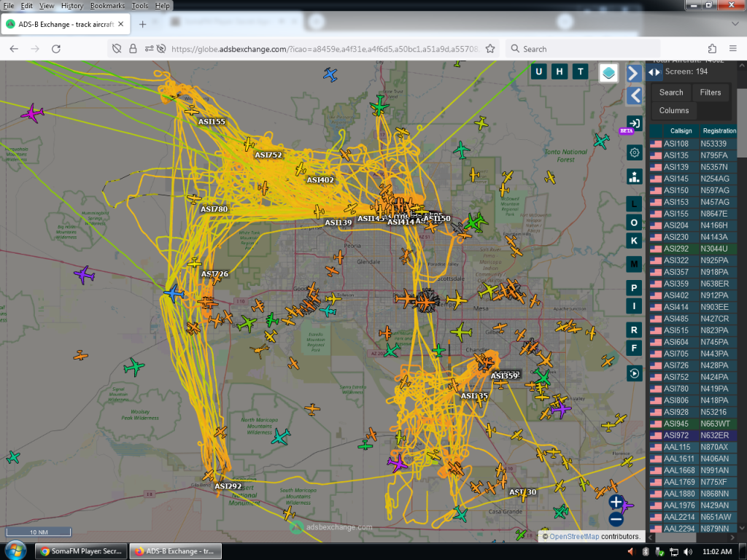Screen dimensions: 747x560
Task: Click the magenta airplane near top-left map
Action: [x=32, y=113]
